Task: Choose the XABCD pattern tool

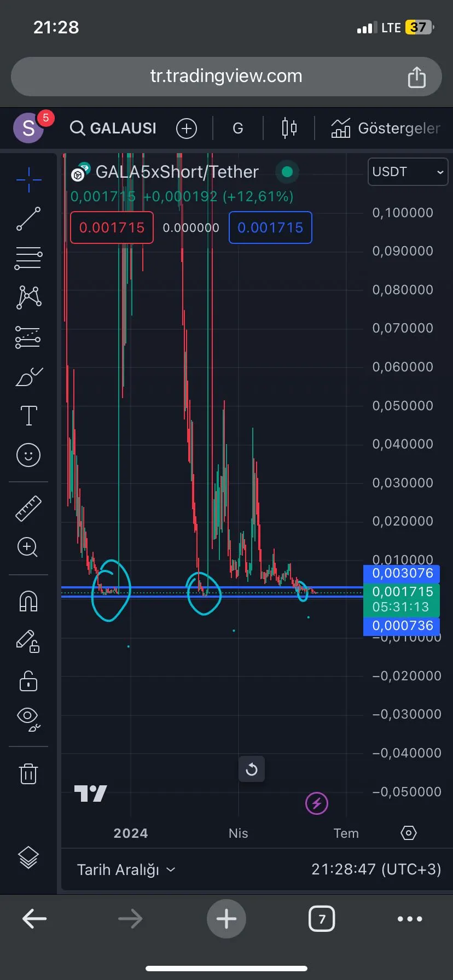Action: (x=28, y=297)
